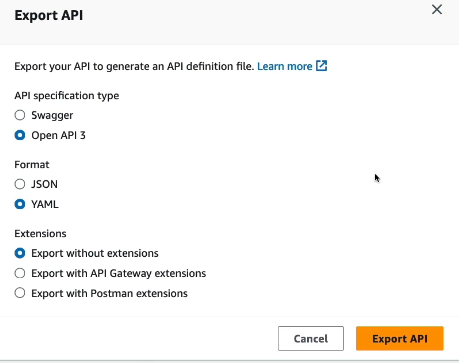Click the Extensions section label
Viewport: 459px width, 363px height.
(x=40, y=234)
